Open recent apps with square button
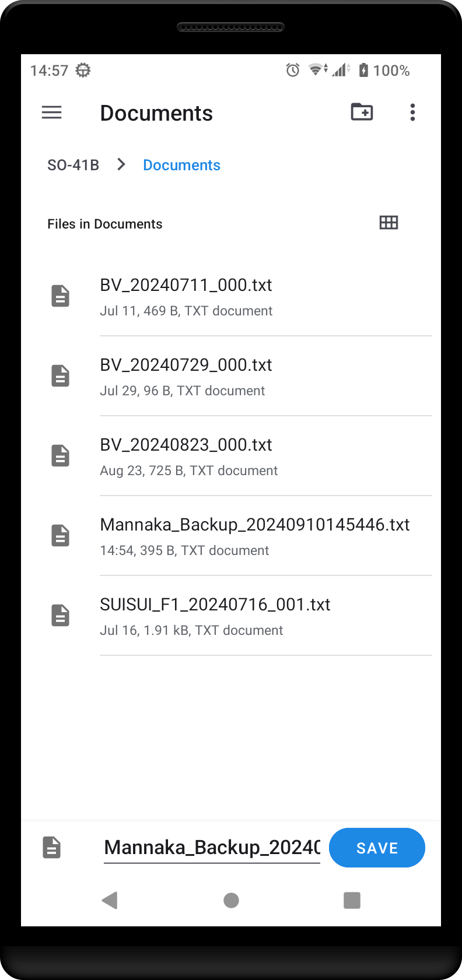 click(352, 900)
